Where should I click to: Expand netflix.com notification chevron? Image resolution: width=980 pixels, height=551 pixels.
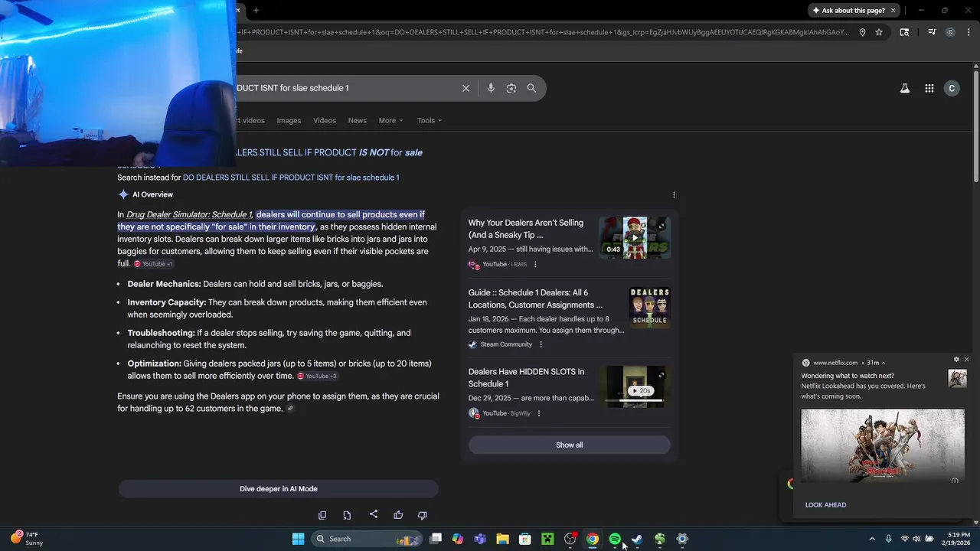tap(884, 363)
